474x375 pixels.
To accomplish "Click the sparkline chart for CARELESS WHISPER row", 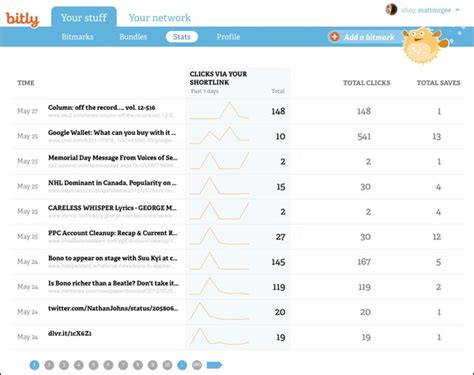I will click(x=219, y=211).
